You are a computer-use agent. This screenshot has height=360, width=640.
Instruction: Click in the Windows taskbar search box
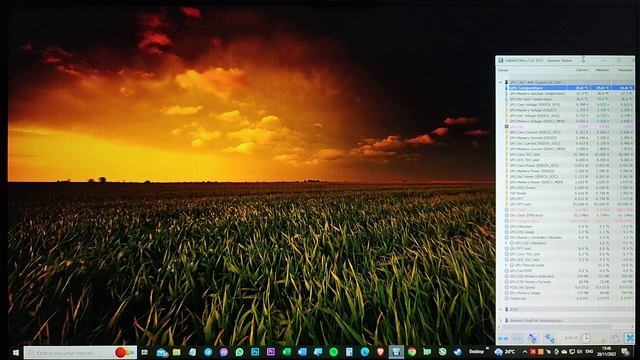point(80,352)
